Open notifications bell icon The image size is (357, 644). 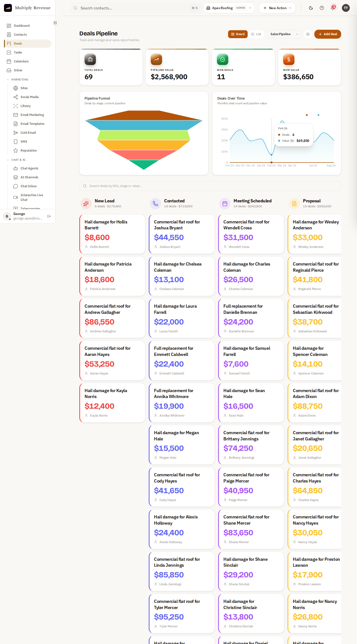[333, 8]
